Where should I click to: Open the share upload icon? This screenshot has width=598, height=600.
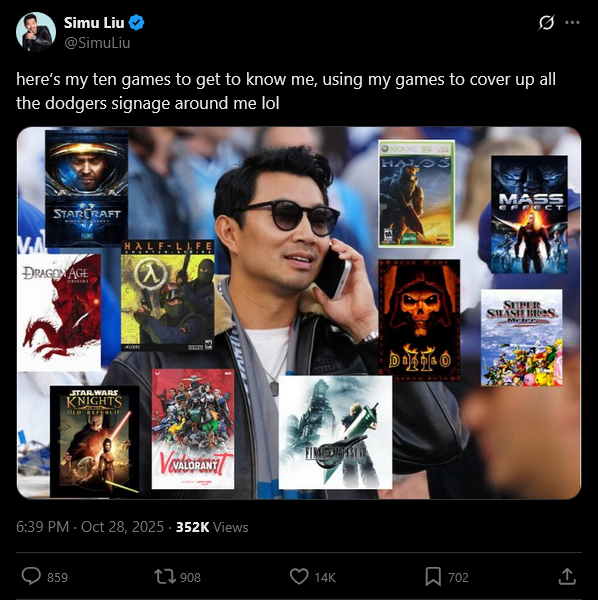[567, 576]
